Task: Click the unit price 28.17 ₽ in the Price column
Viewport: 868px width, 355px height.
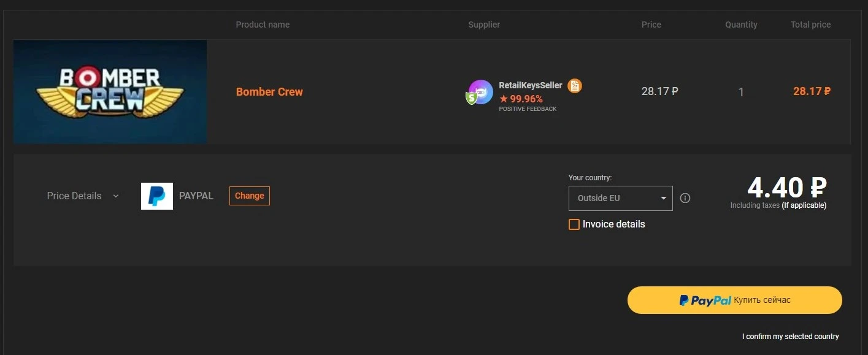Action: tap(660, 91)
